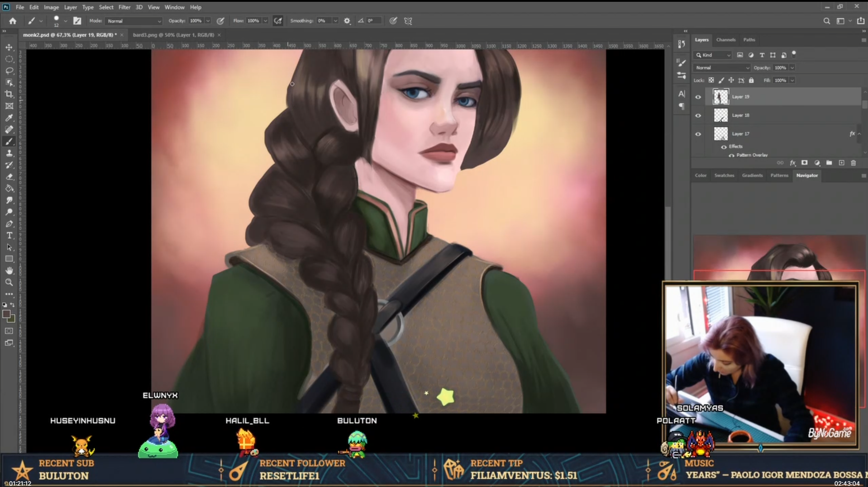The image size is (868, 487).
Task: Select the Hand tool
Action: 9,270
